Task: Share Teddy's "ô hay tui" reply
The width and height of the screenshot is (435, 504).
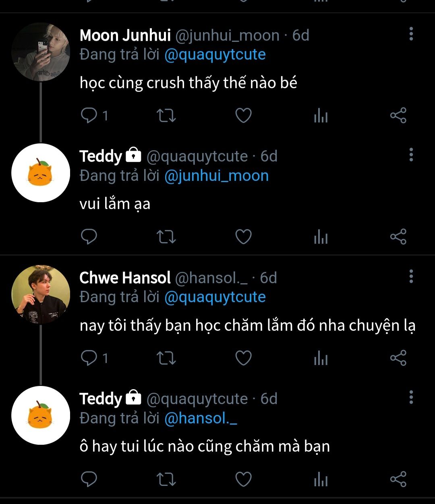Action: click(398, 479)
